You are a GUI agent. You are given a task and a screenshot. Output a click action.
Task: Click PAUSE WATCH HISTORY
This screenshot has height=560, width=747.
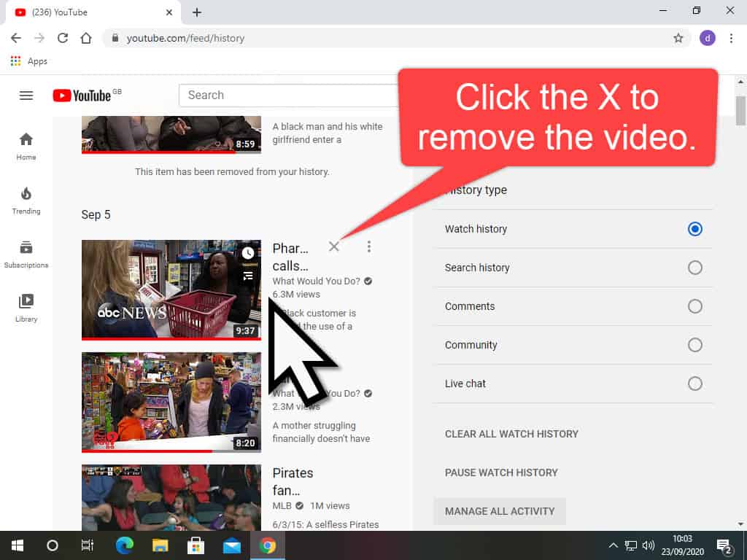point(501,472)
